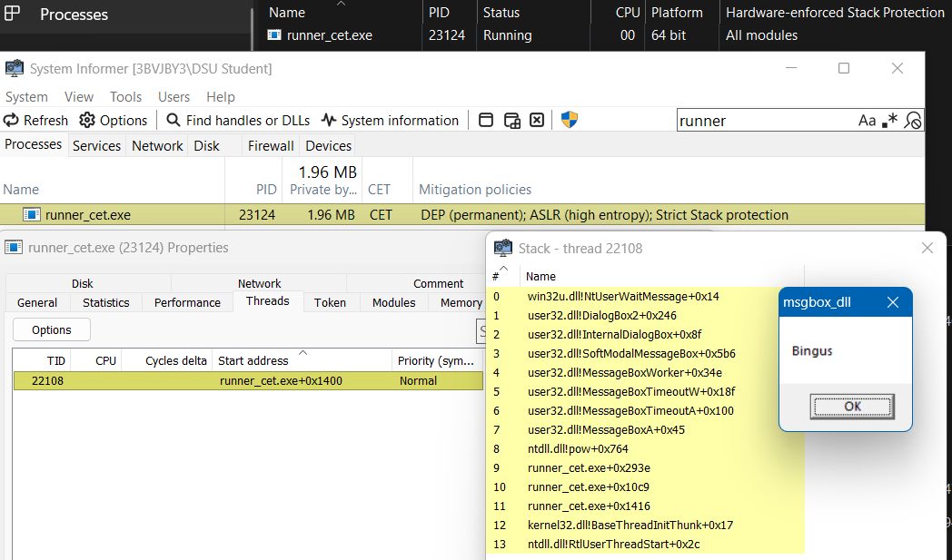
Task: Click the Stack window title icon
Action: [x=502, y=248]
